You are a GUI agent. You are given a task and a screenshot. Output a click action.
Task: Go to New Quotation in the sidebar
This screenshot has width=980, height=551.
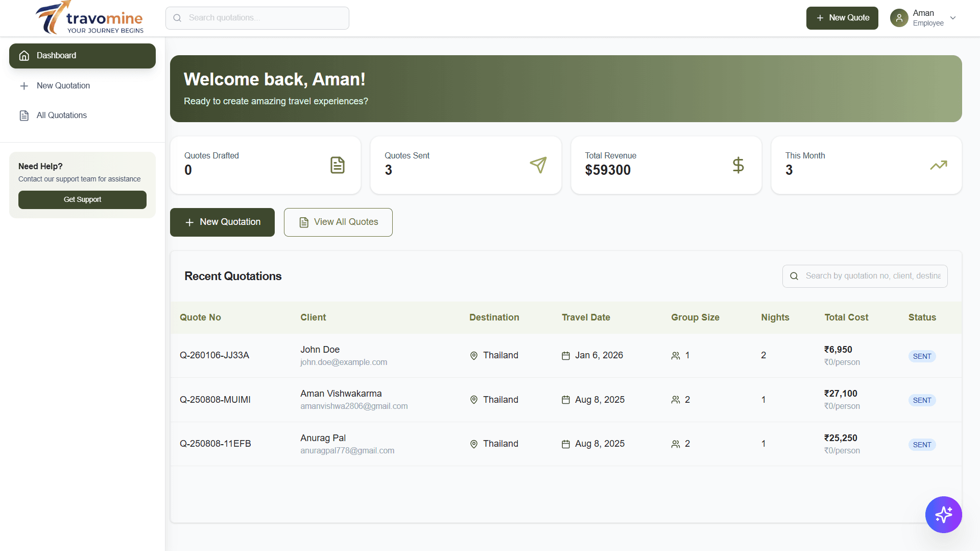coord(63,86)
